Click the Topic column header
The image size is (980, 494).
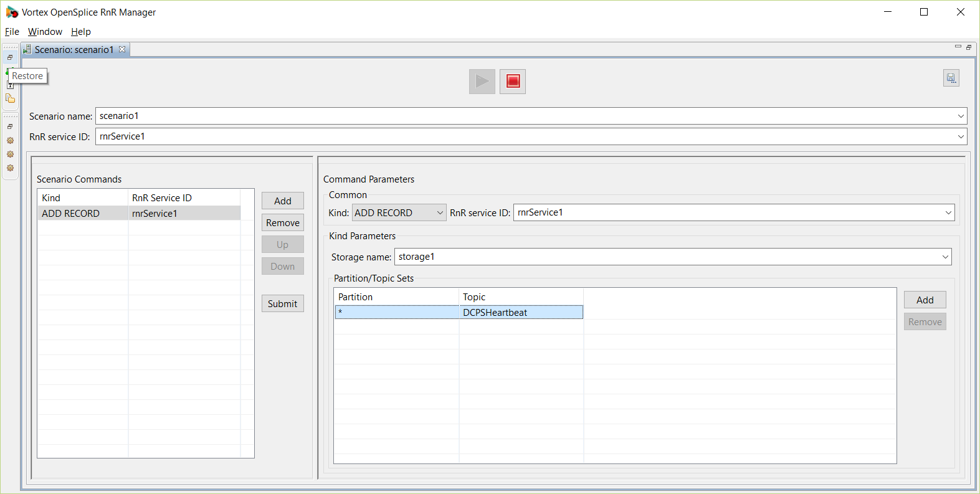[521, 297]
